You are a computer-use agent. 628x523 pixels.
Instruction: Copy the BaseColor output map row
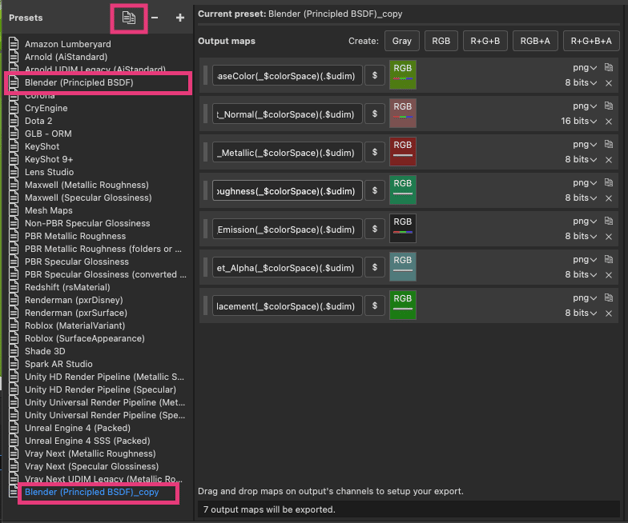(609, 67)
